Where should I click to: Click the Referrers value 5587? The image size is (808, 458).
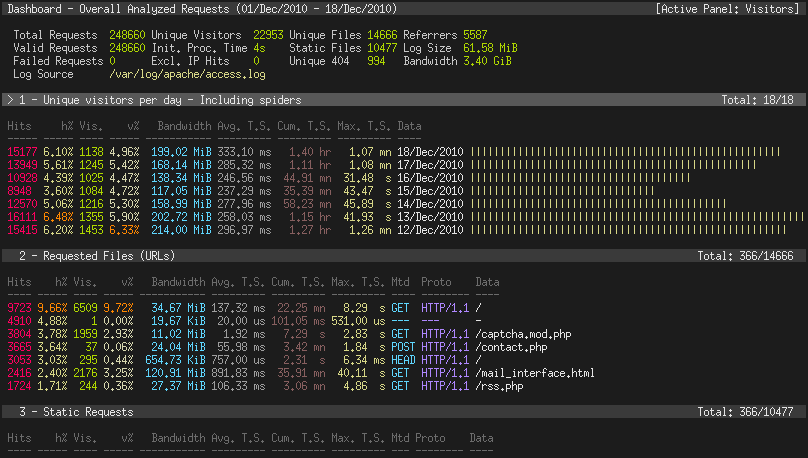pyautogui.click(x=475, y=35)
